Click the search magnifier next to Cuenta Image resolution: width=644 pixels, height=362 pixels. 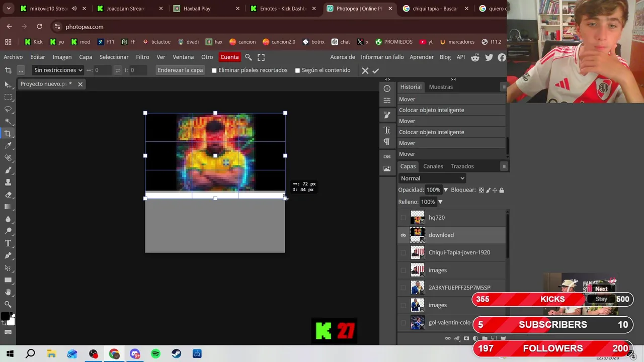249,57
